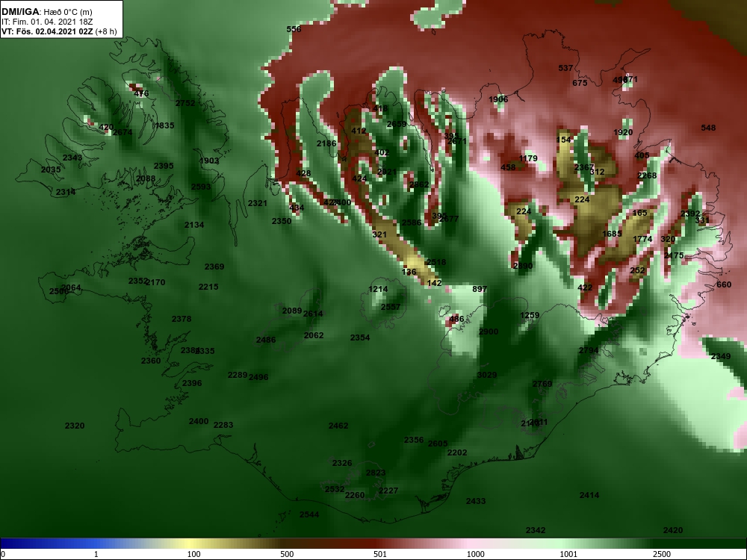747x560 pixels.
Task: Click the 2215 label
Action: coord(208,287)
